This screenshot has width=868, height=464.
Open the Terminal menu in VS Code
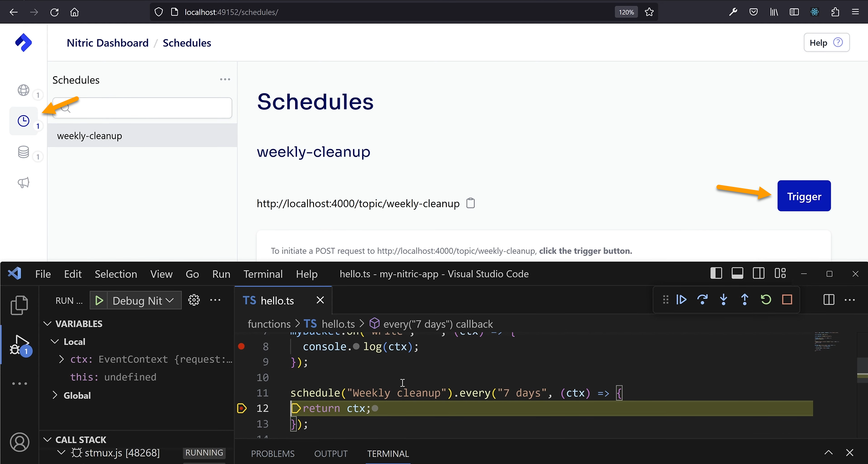pyautogui.click(x=263, y=274)
